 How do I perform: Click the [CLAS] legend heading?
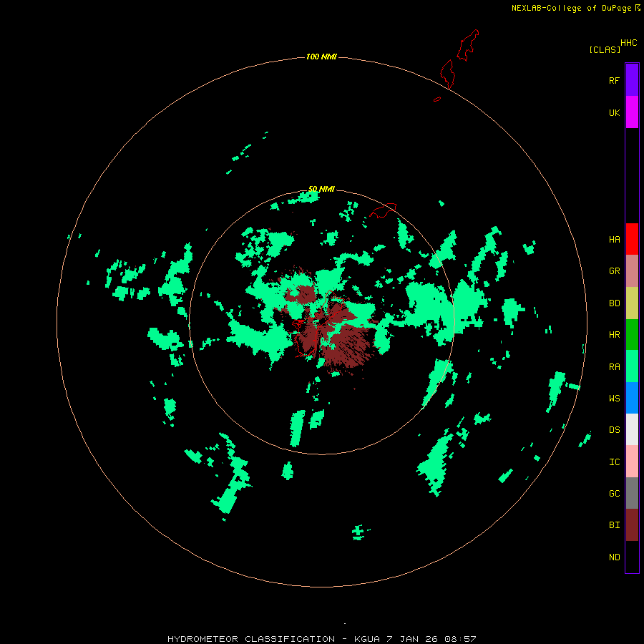pos(605,49)
